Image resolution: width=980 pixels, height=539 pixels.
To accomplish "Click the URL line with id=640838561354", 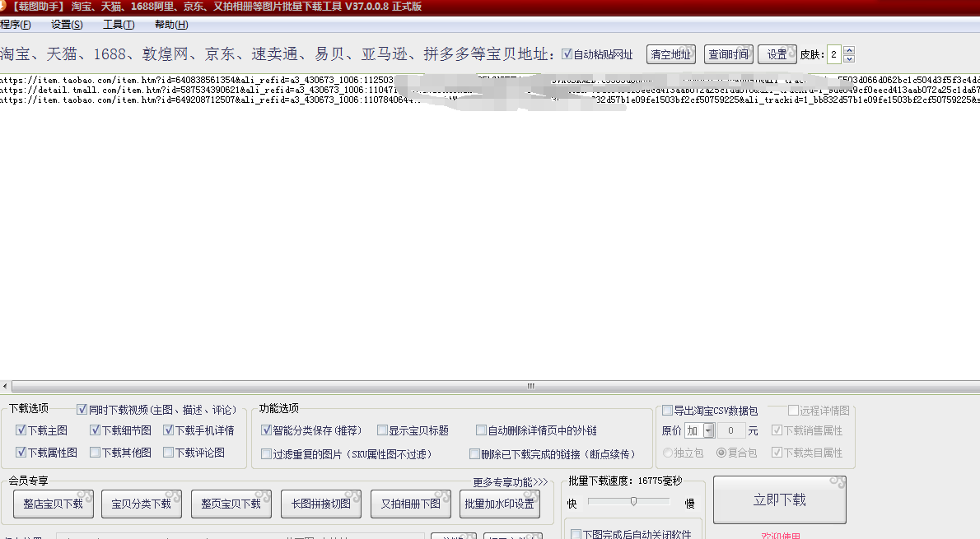I will click(x=490, y=80).
